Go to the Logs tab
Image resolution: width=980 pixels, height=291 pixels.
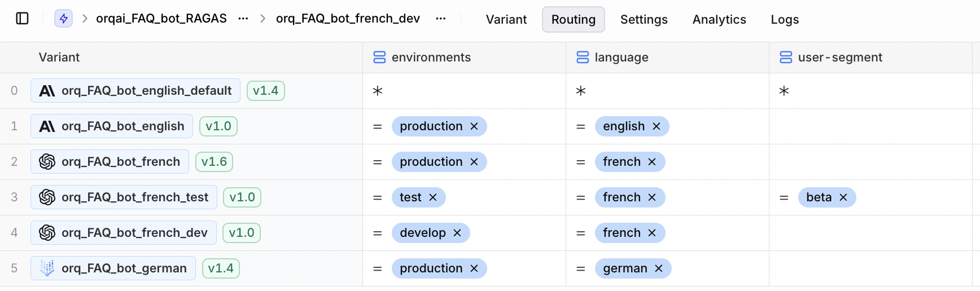point(785,20)
